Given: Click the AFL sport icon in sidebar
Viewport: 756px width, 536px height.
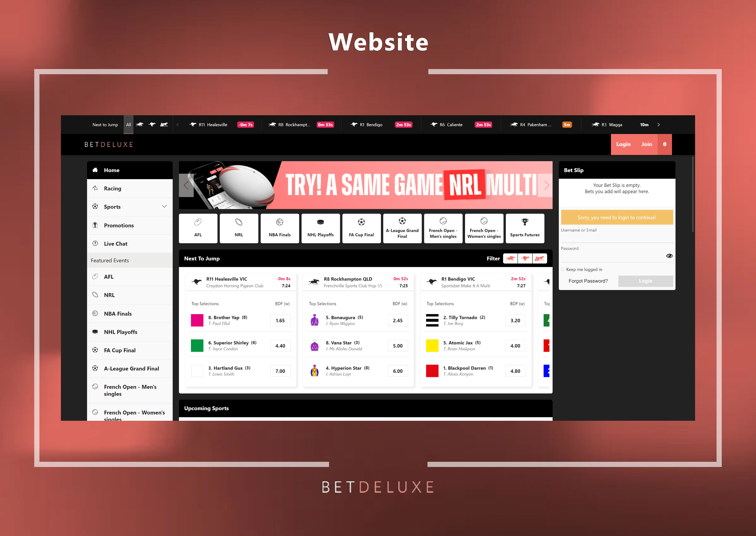Looking at the screenshot, I should pos(95,277).
